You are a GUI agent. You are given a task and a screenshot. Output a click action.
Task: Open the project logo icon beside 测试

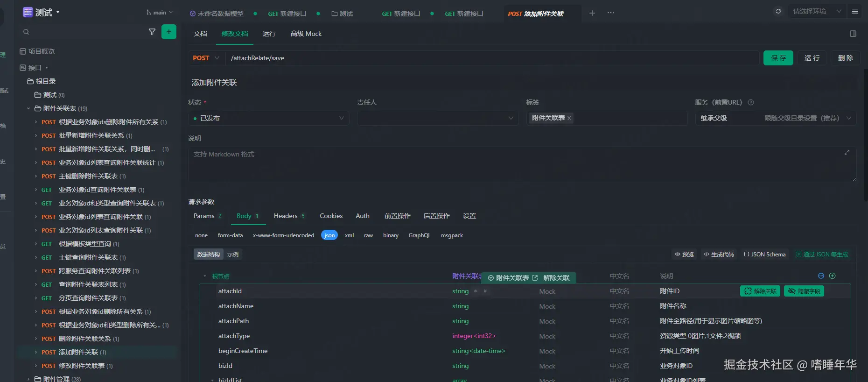(x=28, y=12)
